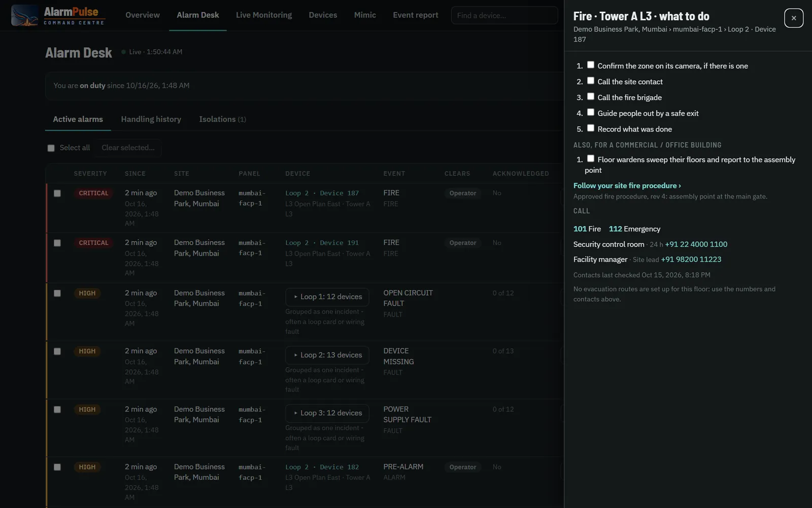Screen dimensions: 812x508
Task: Open the 'Loop 2 · Device 182' link
Action: 322,467
